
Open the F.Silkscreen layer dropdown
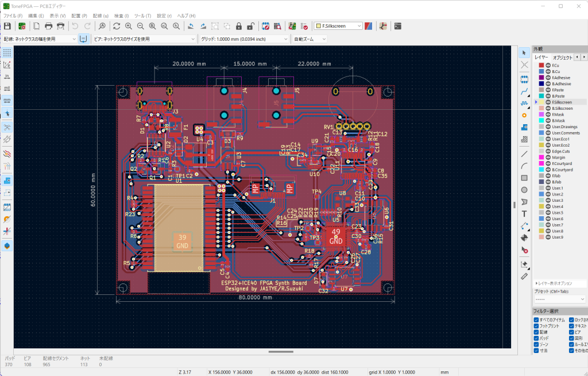pyautogui.click(x=338, y=26)
